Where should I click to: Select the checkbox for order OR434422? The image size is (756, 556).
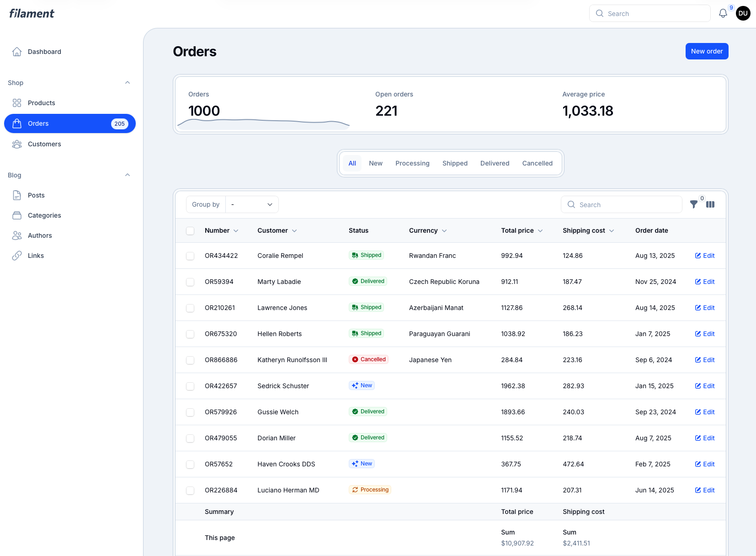(x=190, y=256)
